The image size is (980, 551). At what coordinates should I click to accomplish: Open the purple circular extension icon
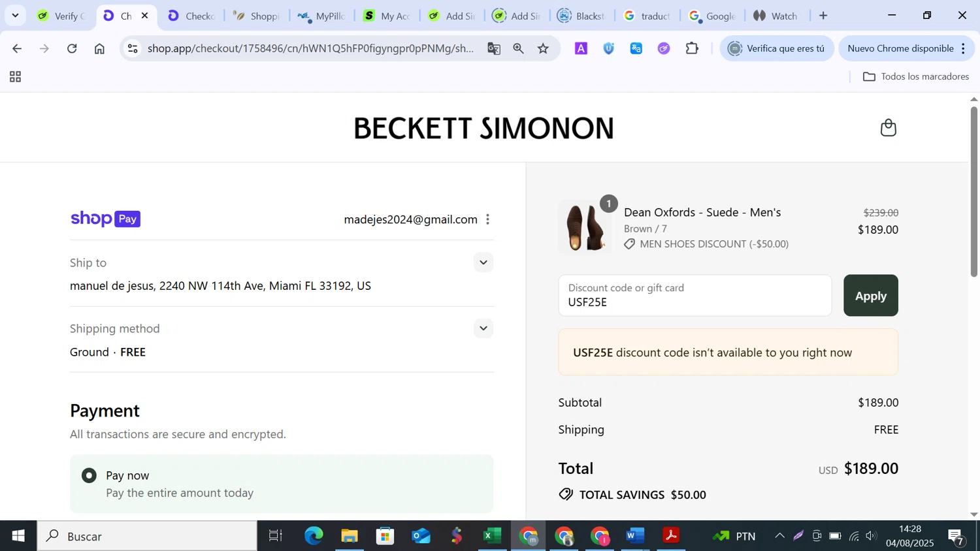(x=664, y=48)
